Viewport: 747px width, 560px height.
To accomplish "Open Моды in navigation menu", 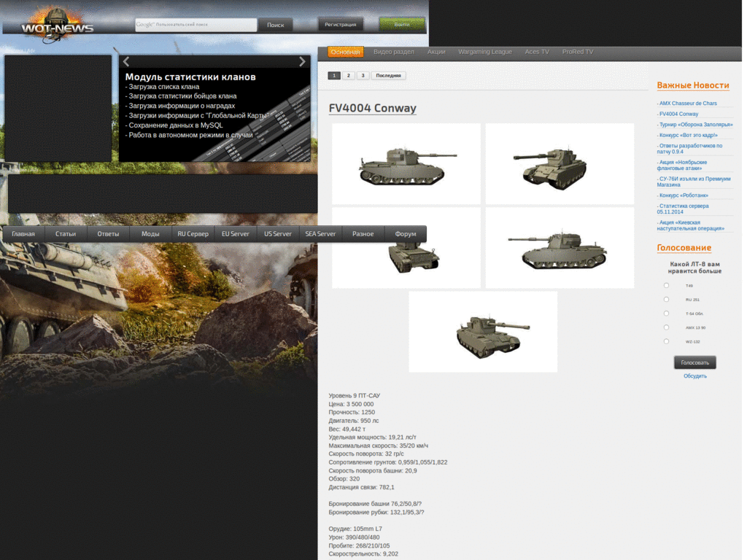I will click(150, 234).
